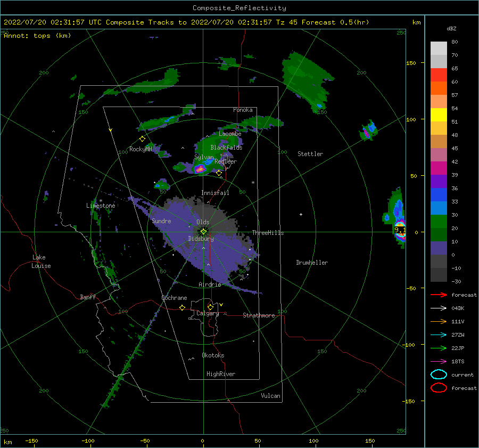Viewport: 479px width, 448px height.
Task: Click the Cochrane label
Action: click(x=174, y=298)
